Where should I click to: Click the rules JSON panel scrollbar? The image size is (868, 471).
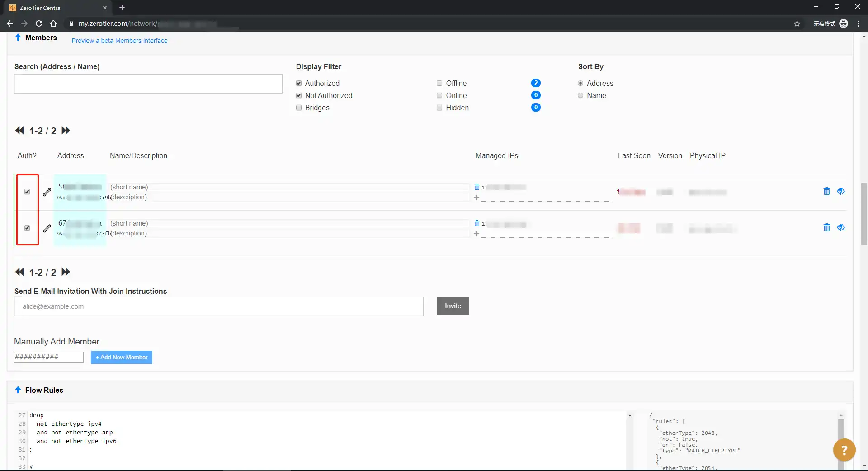(841, 445)
